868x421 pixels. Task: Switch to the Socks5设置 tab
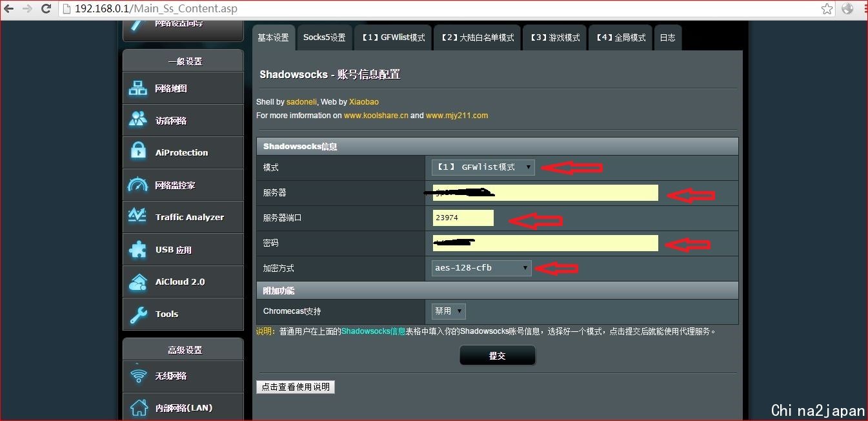click(x=325, y=37)
